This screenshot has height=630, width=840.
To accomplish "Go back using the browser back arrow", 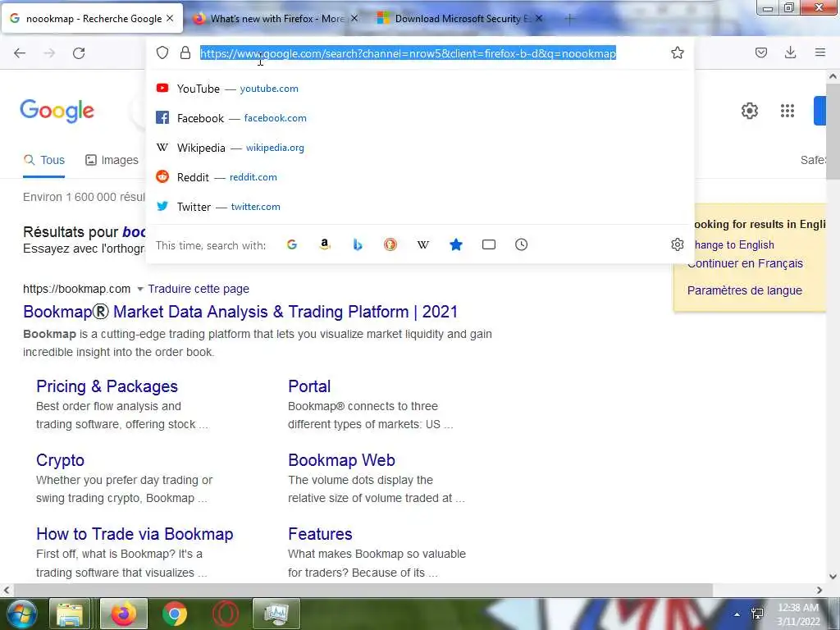I will pyautogui.click(x=20, y=53).
